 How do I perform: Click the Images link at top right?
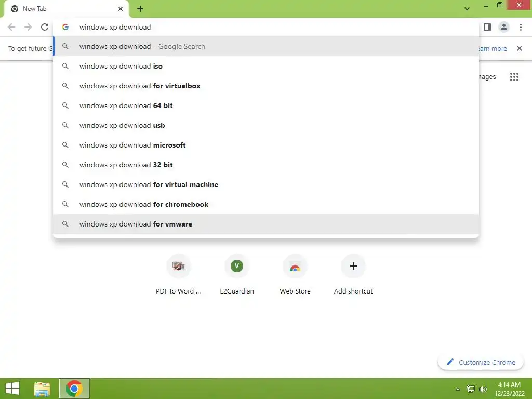click(x=487, y=77)
